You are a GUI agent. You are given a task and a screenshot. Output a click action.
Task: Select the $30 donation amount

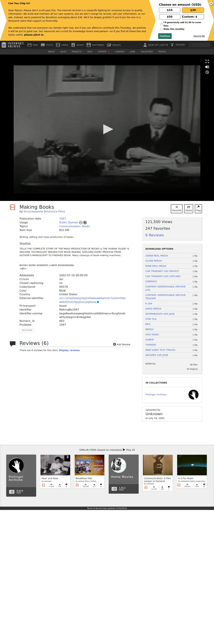pyautogui.click(x=193, y=10)
